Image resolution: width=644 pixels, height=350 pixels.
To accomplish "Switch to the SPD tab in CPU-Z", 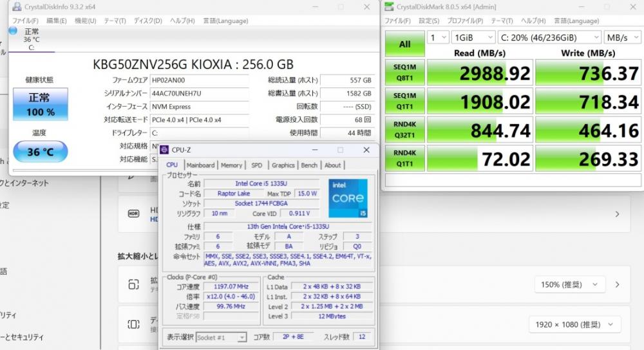I will point(257,165).
